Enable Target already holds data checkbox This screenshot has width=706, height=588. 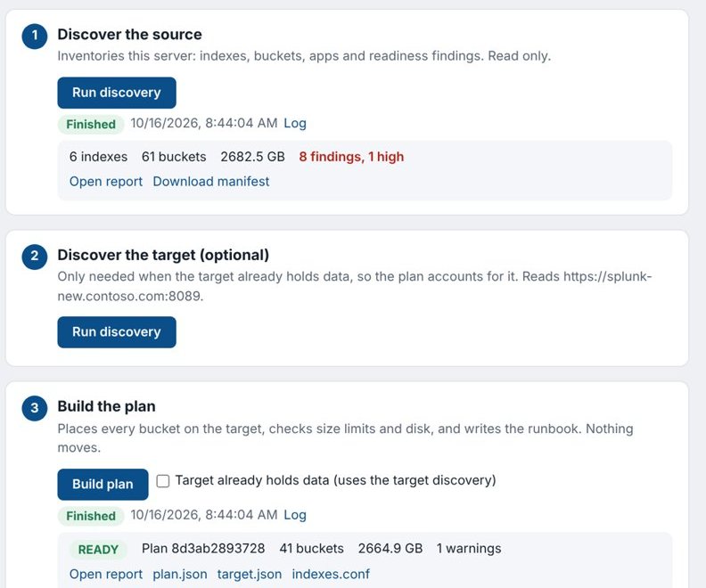163,481
